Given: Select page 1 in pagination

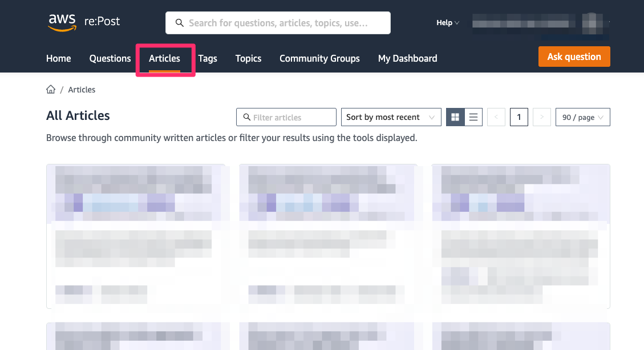Looking at the screenshot, I should [x=519, y=116].
